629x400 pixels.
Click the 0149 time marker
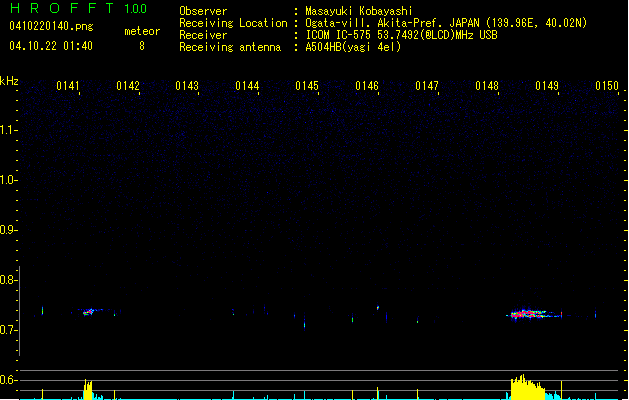[x=547, y=86]
